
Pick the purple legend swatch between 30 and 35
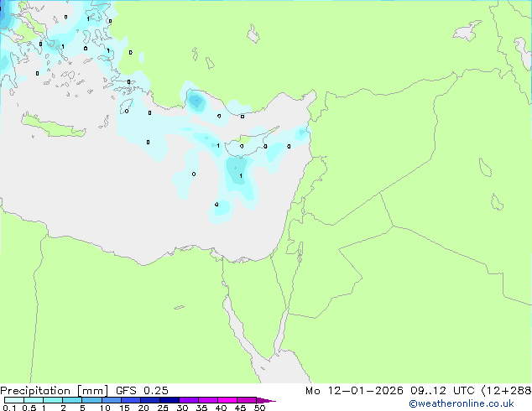(x=189, y=400)
